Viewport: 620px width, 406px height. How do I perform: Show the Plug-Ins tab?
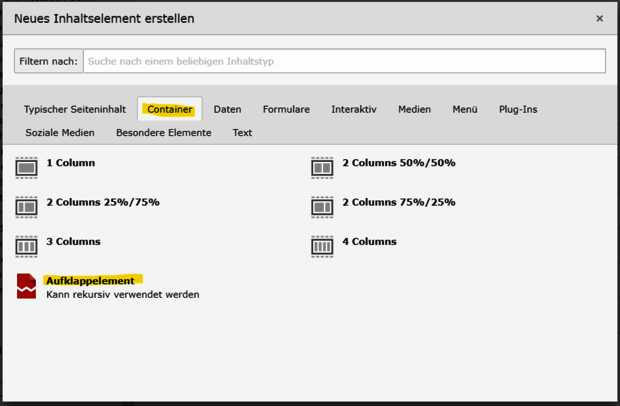coord(518,109)
